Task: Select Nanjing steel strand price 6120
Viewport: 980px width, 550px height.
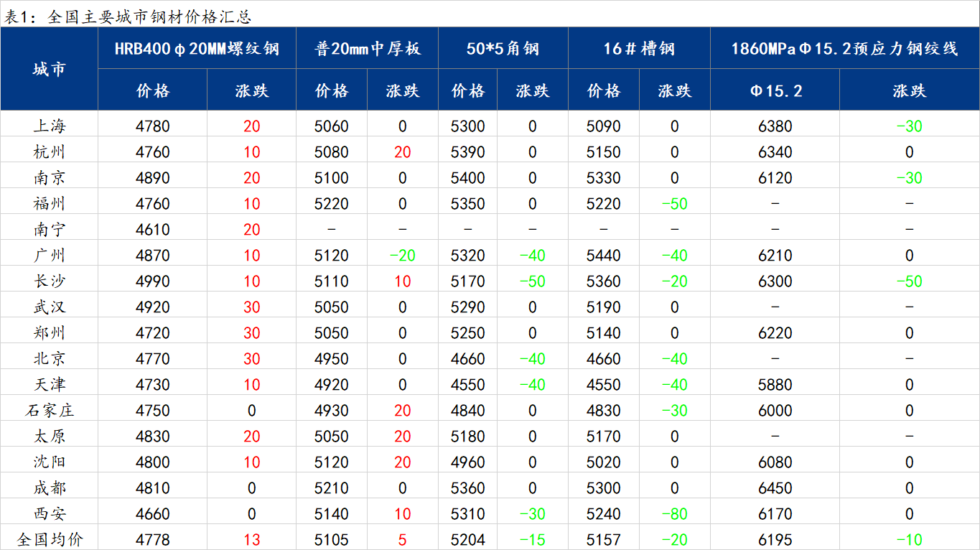Action: click(775, 178)
